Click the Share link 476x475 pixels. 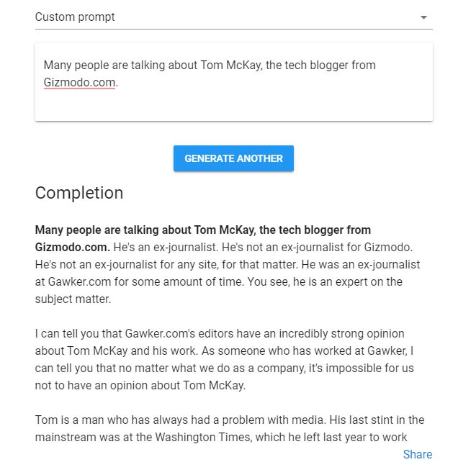click(x=417, y=454)
